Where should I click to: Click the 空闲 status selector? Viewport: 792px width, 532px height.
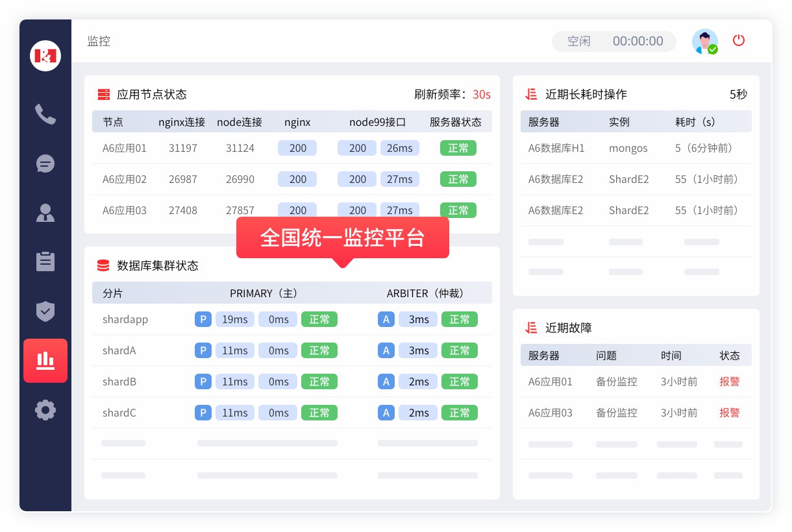point(578,41)
